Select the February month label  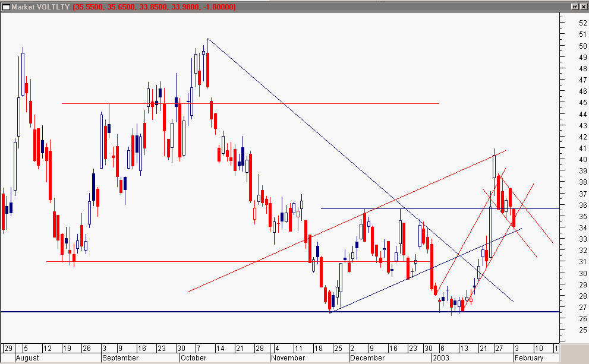529,358
